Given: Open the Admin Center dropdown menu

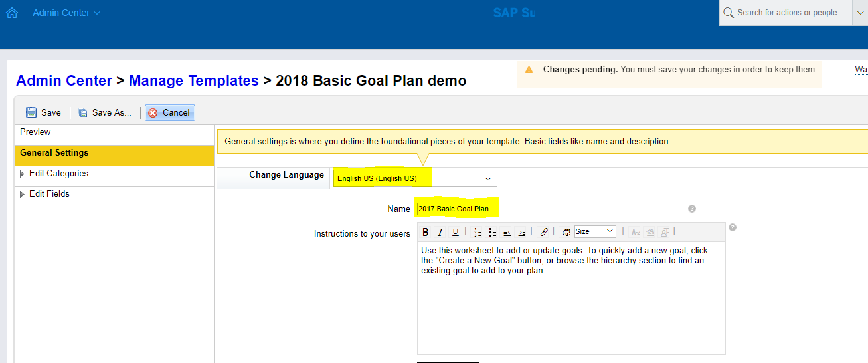Looking at the screenshot, I should pyautogui.click(x=66, y=13).
